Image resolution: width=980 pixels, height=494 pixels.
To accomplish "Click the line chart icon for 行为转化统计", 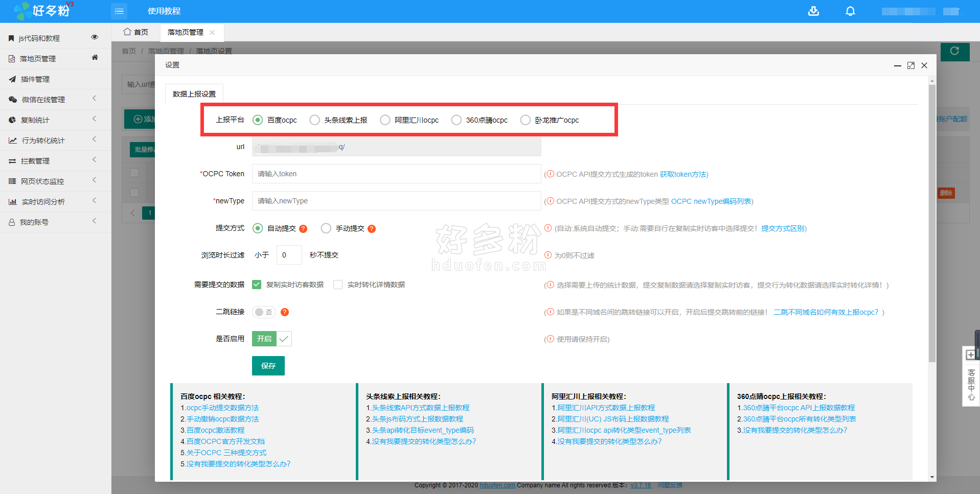I will (x=13, y=140).
